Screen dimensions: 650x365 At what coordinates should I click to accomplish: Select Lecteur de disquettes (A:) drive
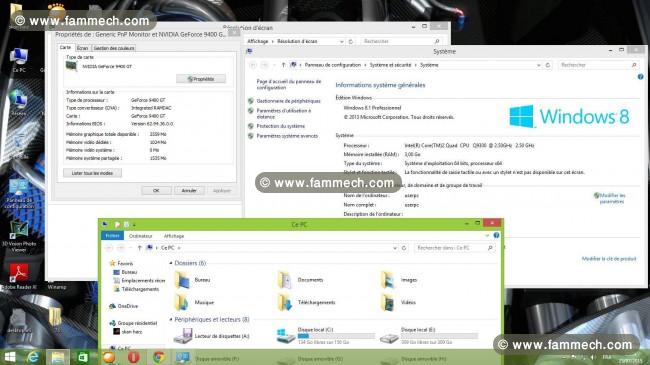tap(211, 336)
